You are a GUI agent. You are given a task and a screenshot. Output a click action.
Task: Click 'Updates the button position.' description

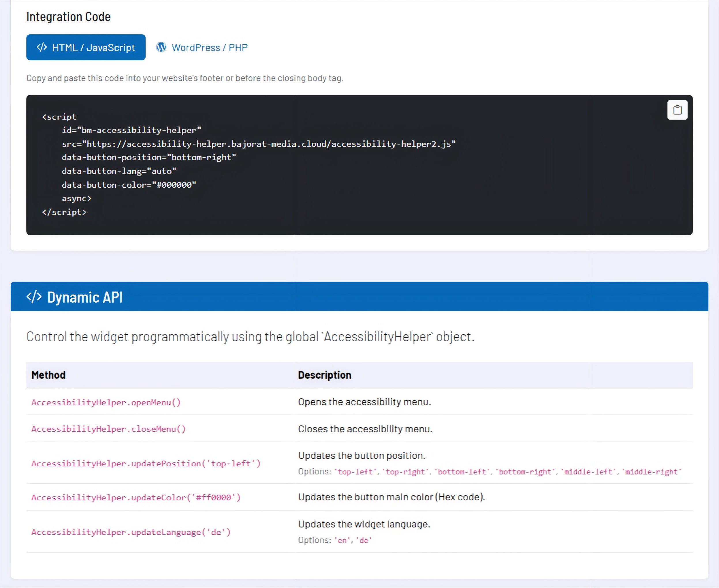(362, 456)
